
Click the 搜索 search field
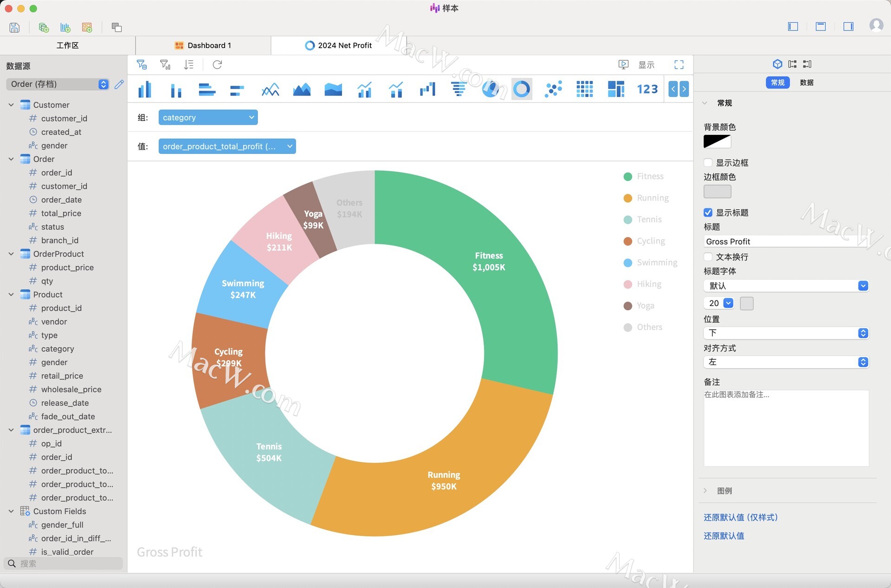(64, 563)
